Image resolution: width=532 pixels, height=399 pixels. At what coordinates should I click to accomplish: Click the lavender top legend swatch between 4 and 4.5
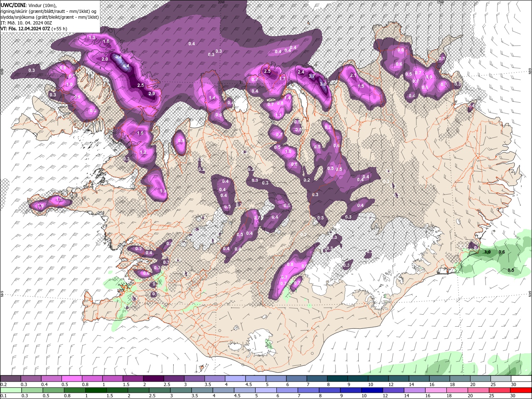[x=235, y=379]
